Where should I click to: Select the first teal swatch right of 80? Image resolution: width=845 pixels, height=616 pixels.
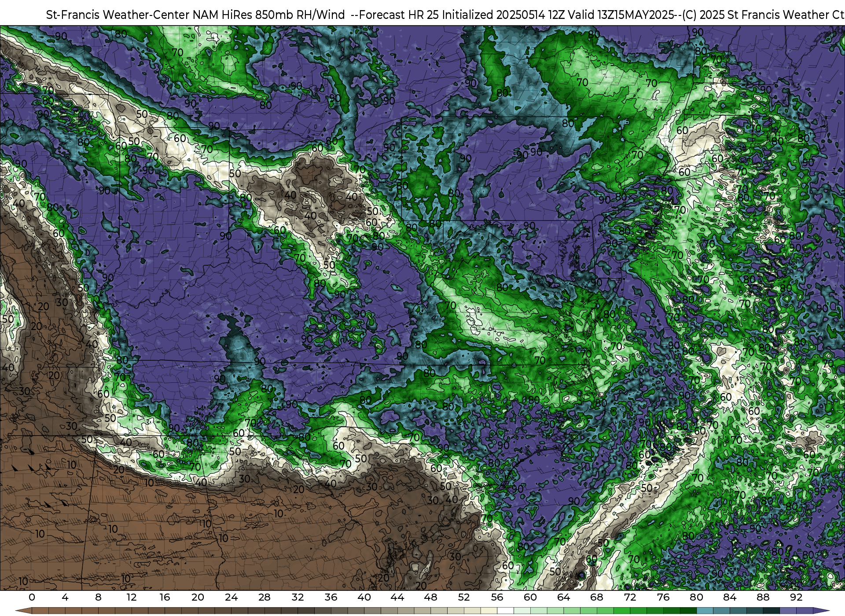point(705,611)
